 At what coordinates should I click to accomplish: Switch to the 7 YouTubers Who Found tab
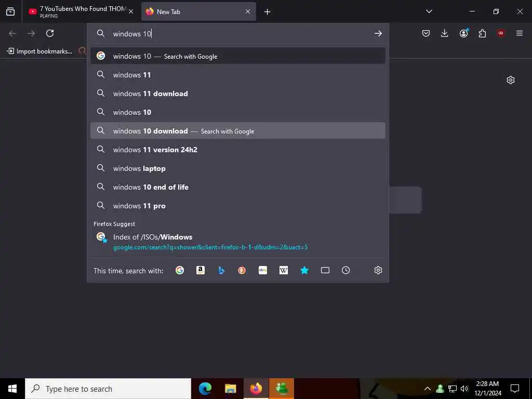81,11
